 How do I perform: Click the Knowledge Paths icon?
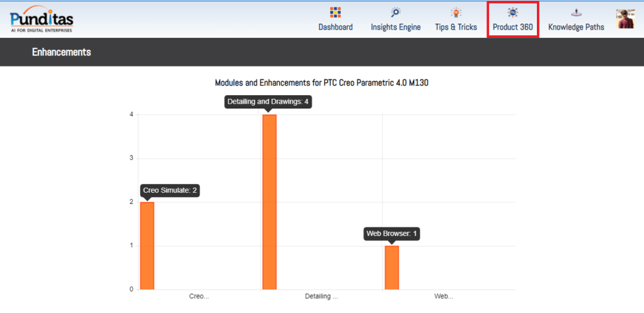pos(576,12)
